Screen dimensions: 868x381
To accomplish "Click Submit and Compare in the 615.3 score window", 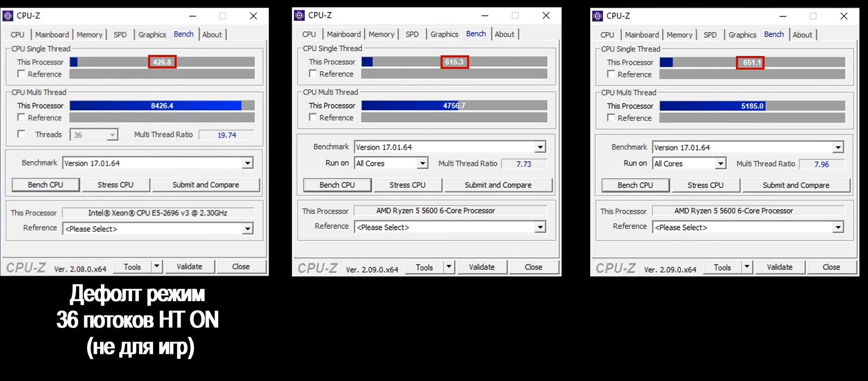I will pos(498,185).
